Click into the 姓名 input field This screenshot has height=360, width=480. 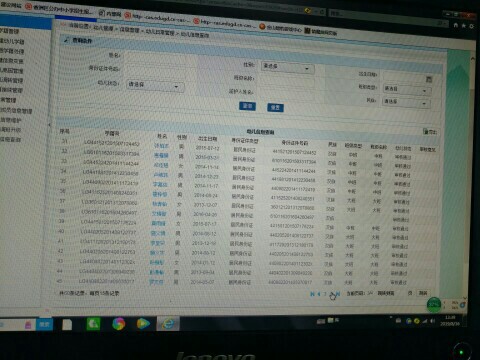(x=161, y=56)
